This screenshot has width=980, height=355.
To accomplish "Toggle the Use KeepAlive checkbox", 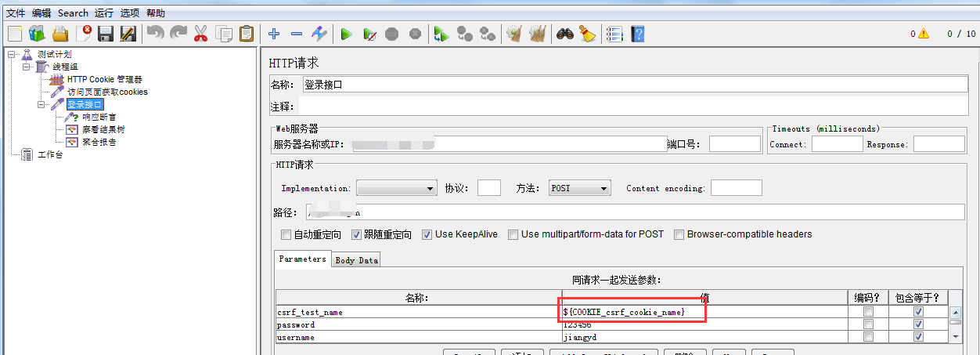I will [427, 234].
